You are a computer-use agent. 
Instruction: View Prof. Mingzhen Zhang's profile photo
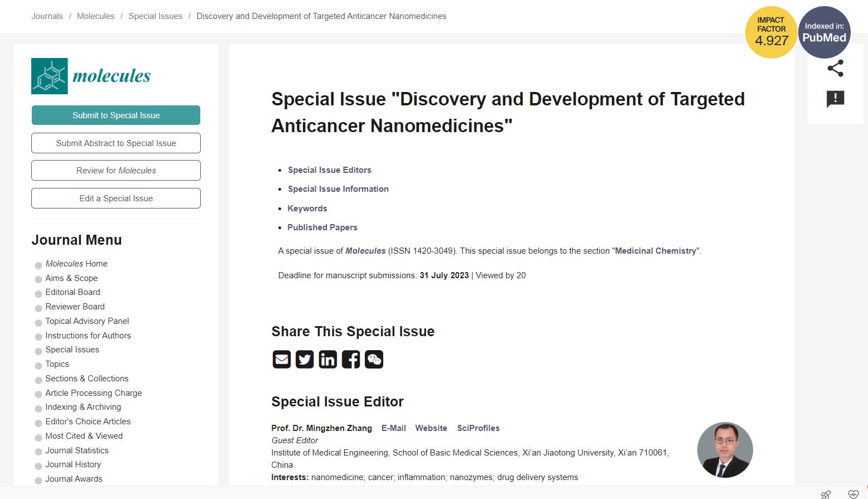725,450
